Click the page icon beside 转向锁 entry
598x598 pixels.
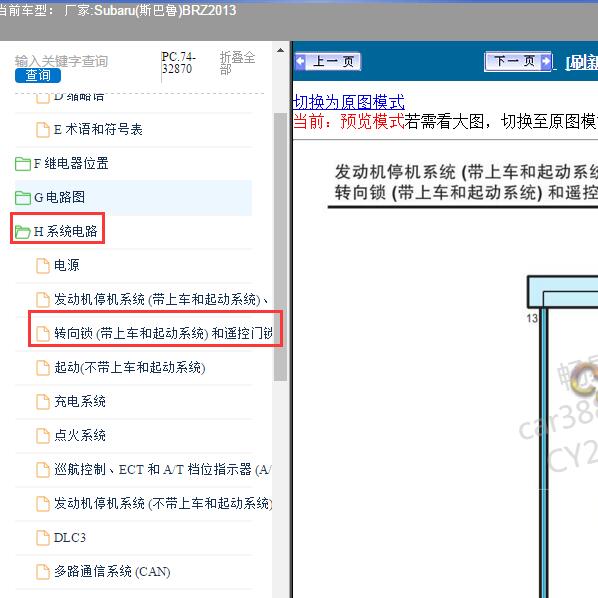click(43, 334)
